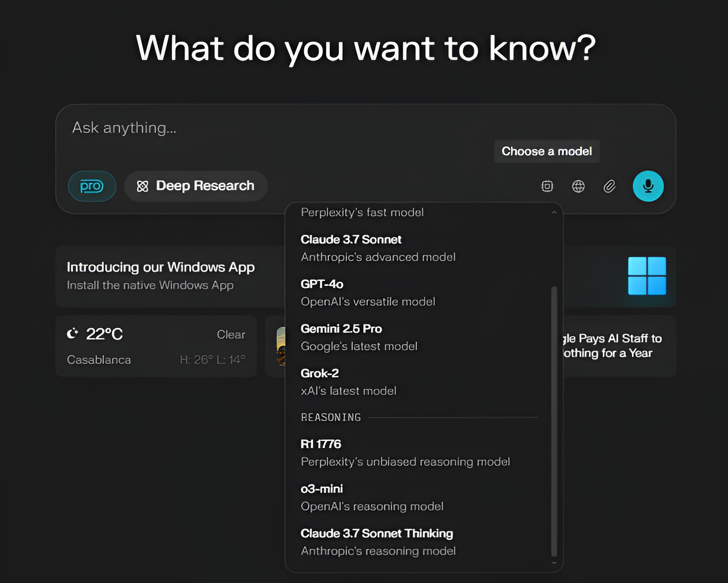
Task: Select the Perplexity's fast model entry
Action: click(362, 212)
